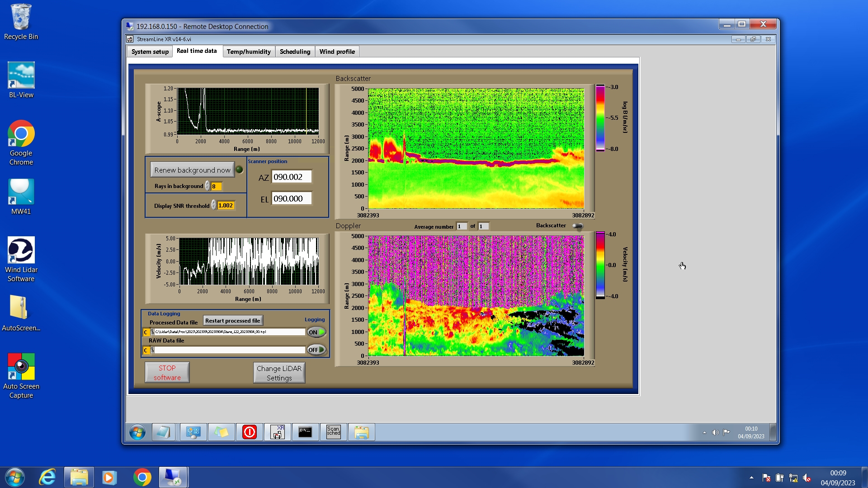Click the StreamLine XR taskbar icon
Screen dimensions: 868x488
[x=277, y=432]
